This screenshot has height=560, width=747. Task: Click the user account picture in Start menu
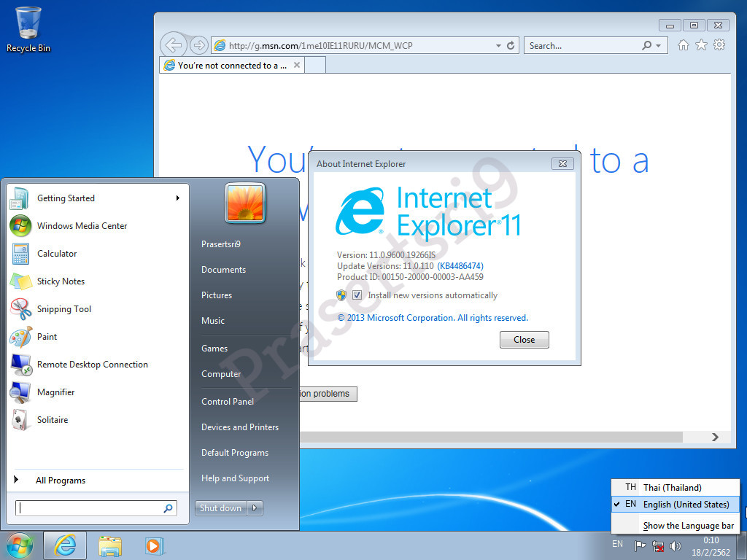coord(245,203)
